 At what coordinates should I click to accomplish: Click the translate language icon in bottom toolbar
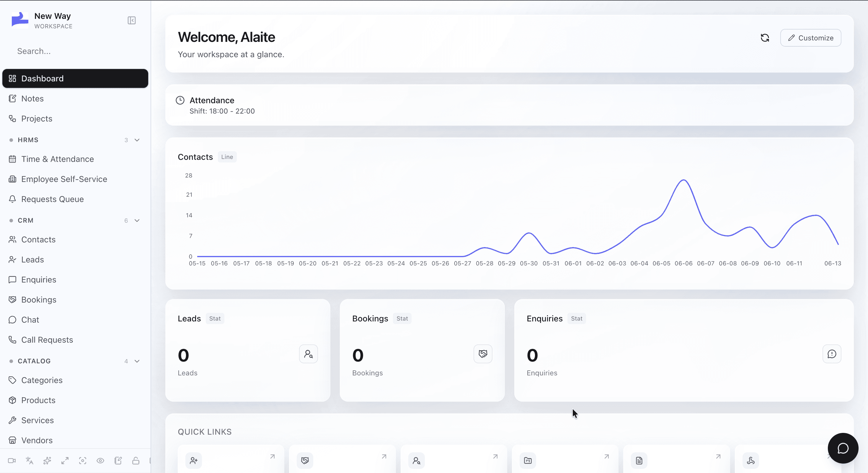click(30, 461)
